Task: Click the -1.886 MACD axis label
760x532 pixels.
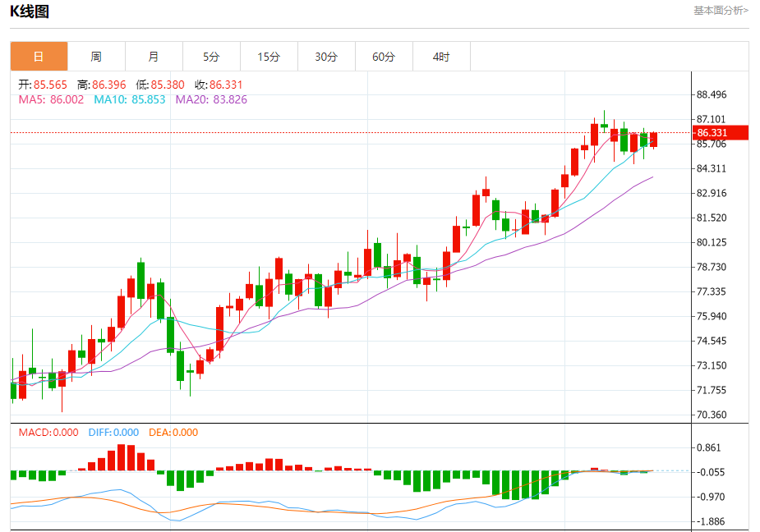Action: click(711, 522)
